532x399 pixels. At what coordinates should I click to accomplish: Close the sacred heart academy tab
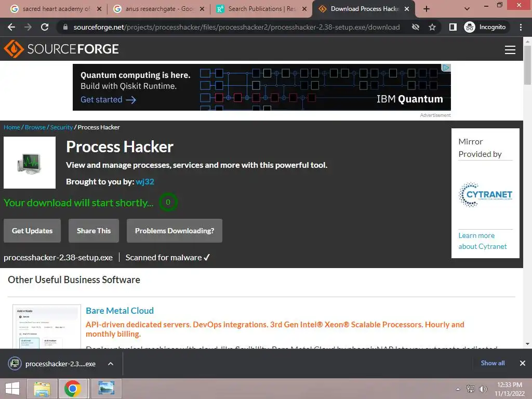(99, 9)
